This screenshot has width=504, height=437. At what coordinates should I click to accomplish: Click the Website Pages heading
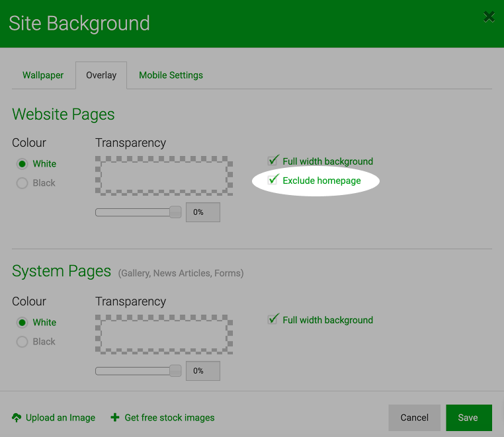[x=63, y=114]
